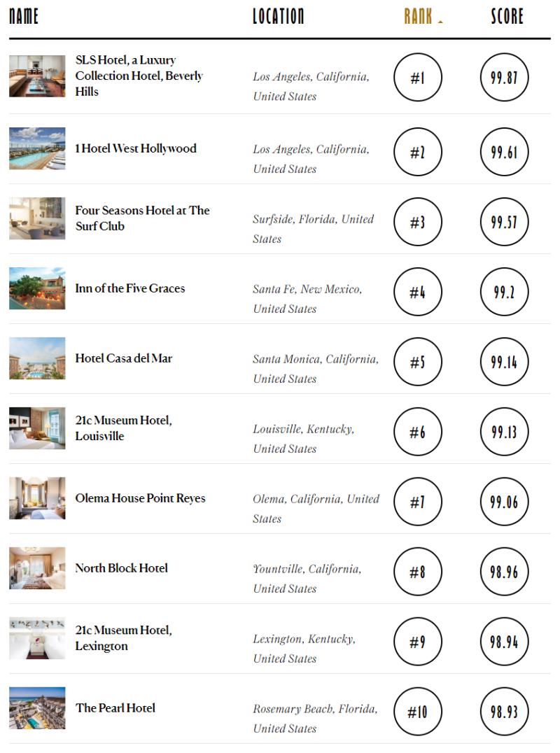Click the 99.87 score circle
The height and width of the screenshot is (753, 560).
[x=504, y=78]
